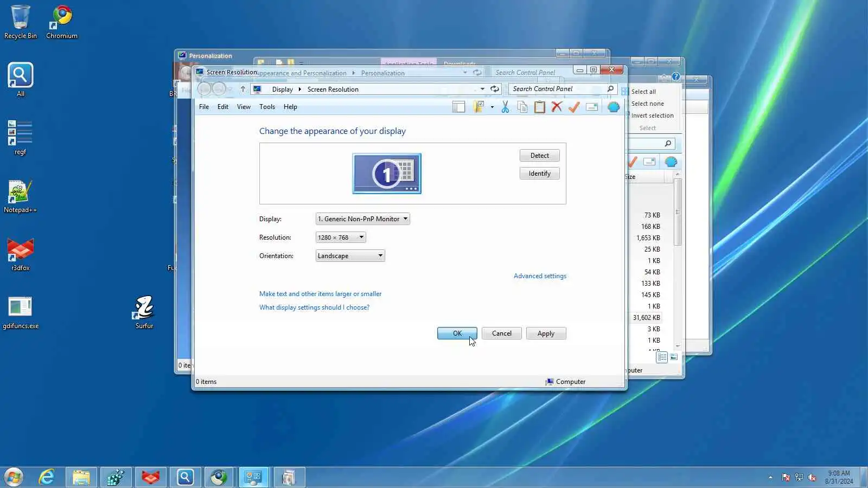Click the Copy icon in Screen Resolution toolbar
This screenshot has width=868, height=488.
click(522, 107)
